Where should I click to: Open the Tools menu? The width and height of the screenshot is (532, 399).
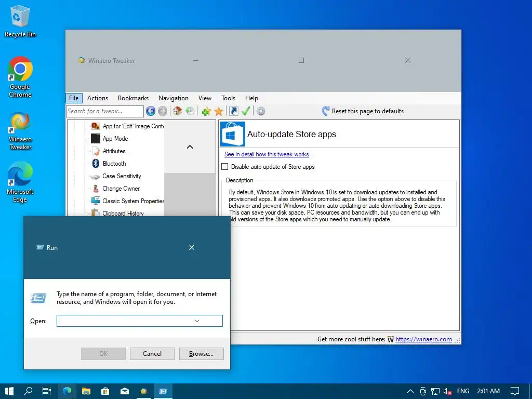point(228,98)
